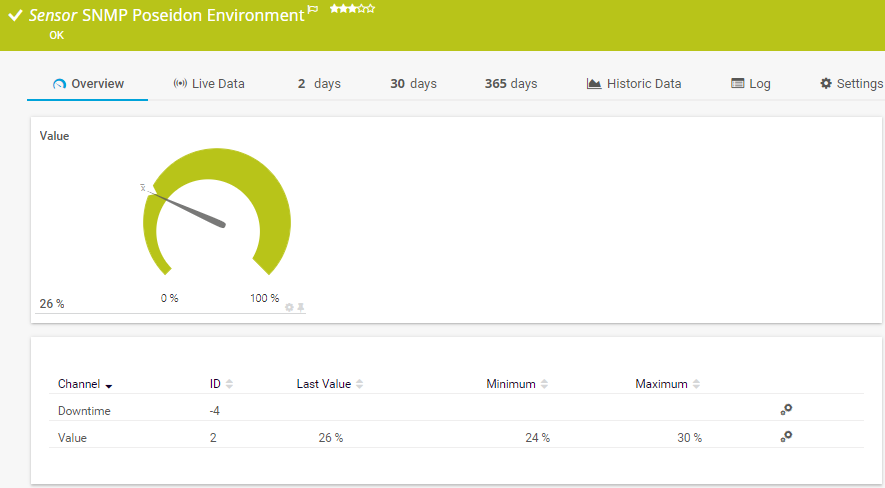Open the Log tab
Image resolution: width=885 pixels, height=488 pixels.
751,84
